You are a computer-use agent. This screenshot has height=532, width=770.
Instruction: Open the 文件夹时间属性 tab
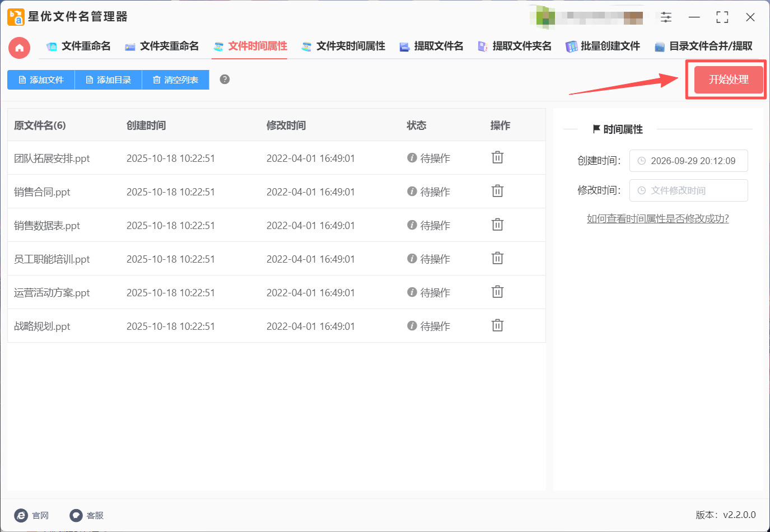(x=343, y=46)
